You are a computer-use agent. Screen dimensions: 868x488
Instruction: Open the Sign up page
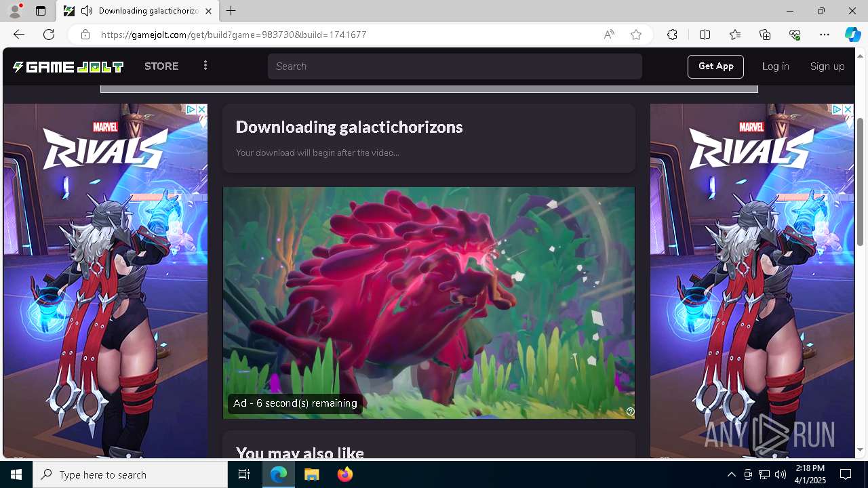click(827, 66)
